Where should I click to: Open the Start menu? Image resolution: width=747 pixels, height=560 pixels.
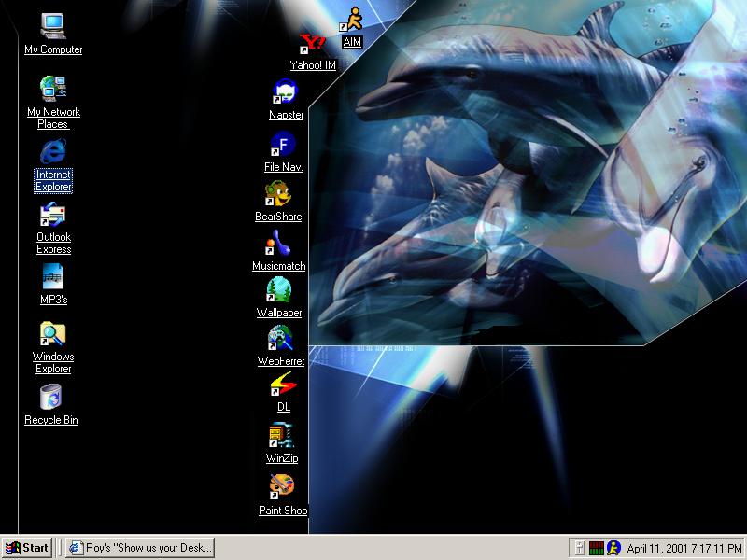pyautogui.click(x=27, y=548)
